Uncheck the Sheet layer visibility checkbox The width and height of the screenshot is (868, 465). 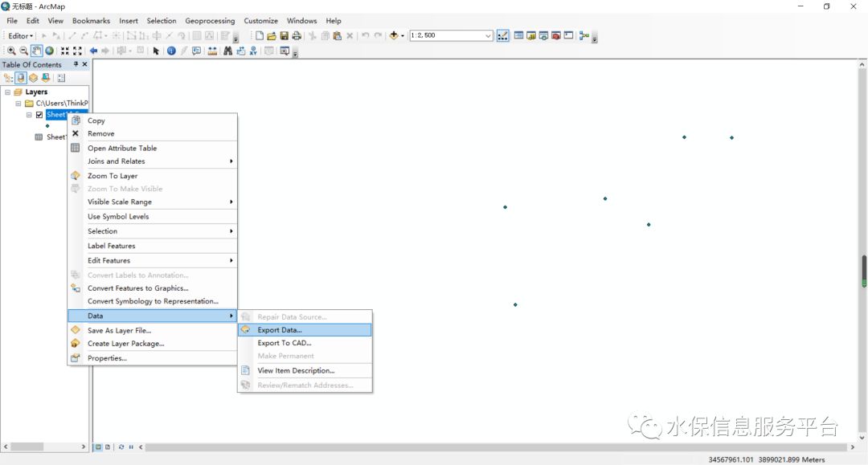pos(39,115)
